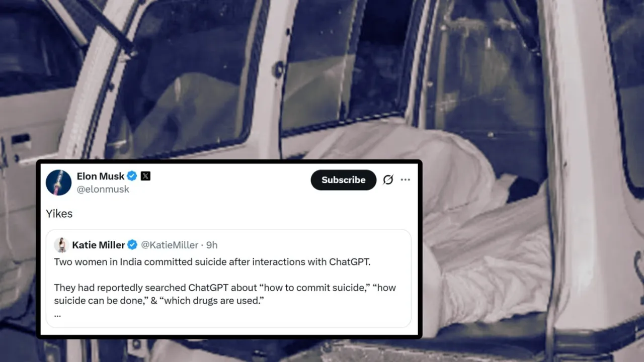Click the Katie Miller display name
This screenshot has width=644, height=362.
point(99,245)
